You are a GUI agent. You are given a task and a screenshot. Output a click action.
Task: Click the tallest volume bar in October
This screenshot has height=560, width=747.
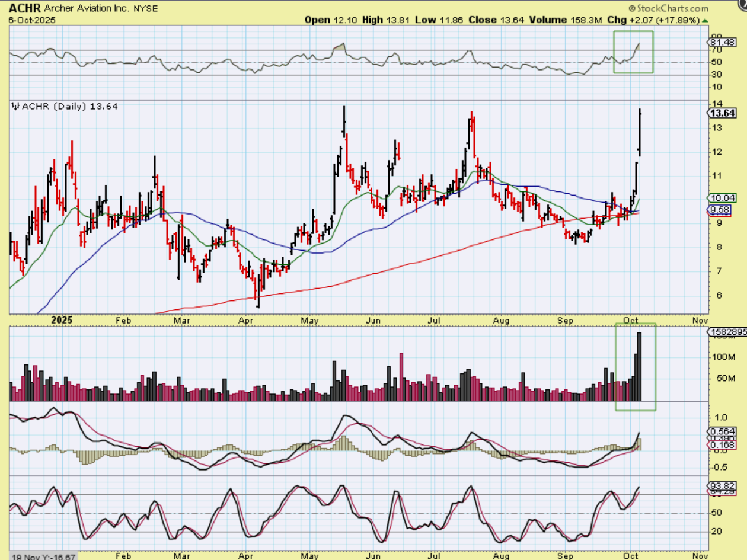(640, 367)
